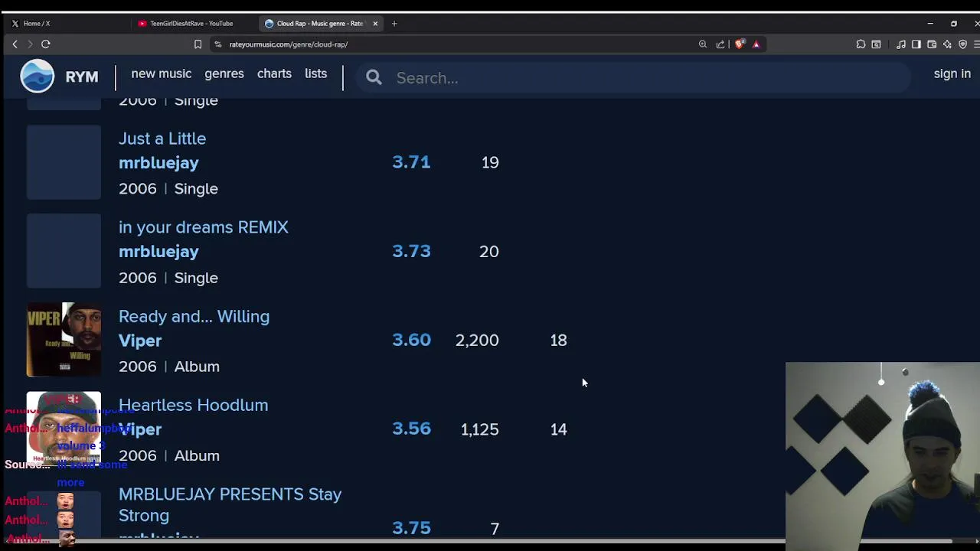Click the 3.60 rating value
This screenshot has width=980, height=551.
[x=411, y=340]
